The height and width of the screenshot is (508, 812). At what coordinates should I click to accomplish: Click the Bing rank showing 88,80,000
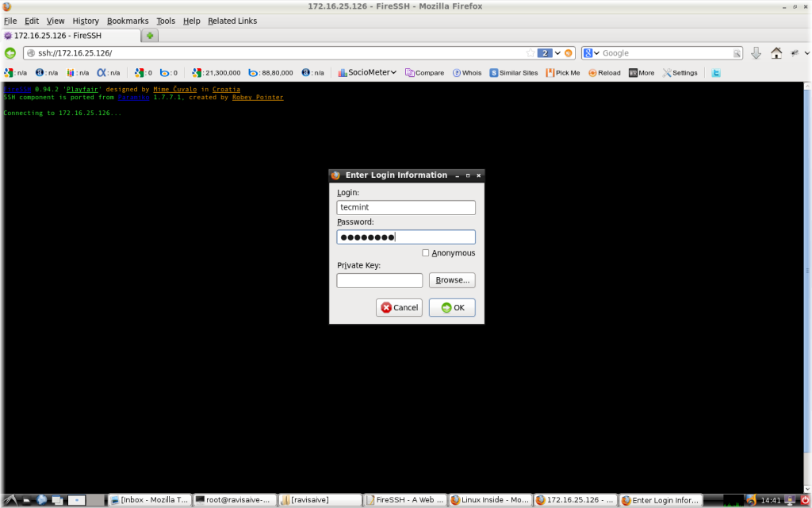(271, 72)
